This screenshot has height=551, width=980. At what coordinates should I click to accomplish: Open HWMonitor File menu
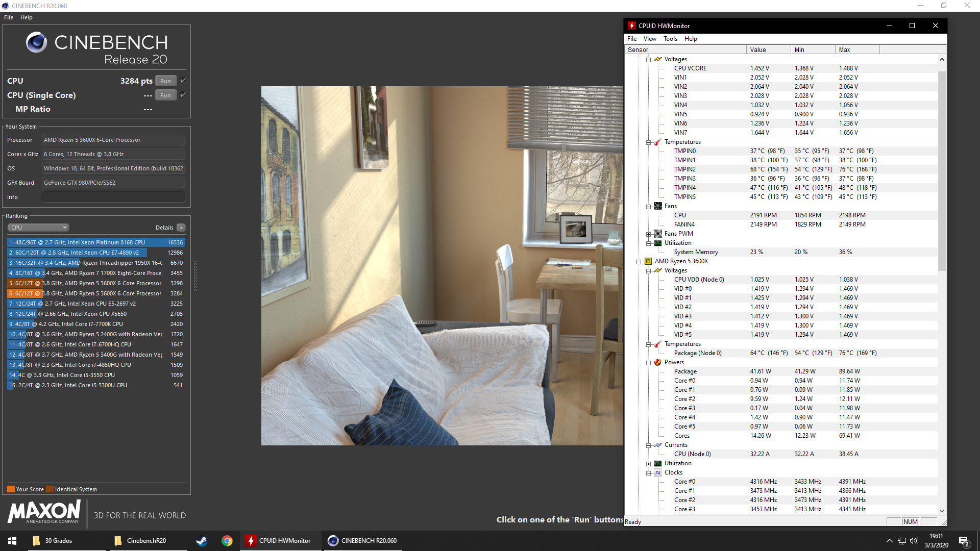[632, 39]
